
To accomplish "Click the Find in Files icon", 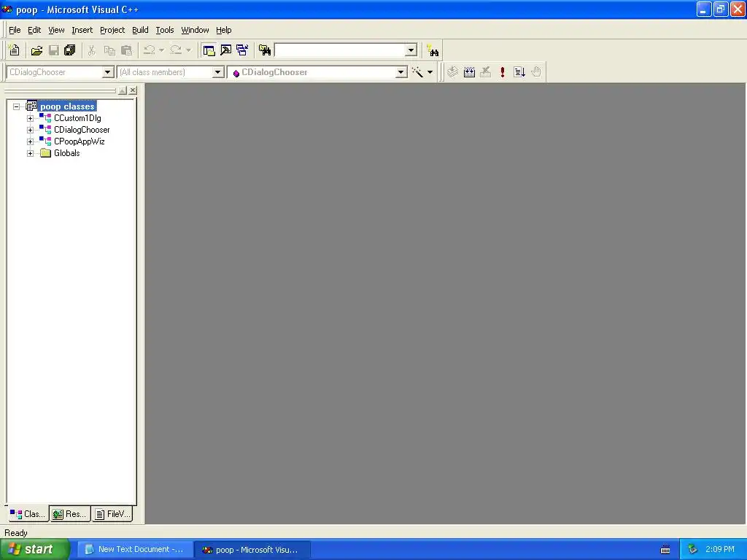I will click(x=265, y=50).
